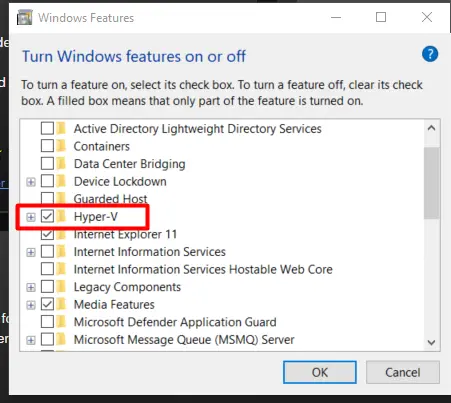
Task: Click the scrollbar down arrow
Action: coord(432,342)
